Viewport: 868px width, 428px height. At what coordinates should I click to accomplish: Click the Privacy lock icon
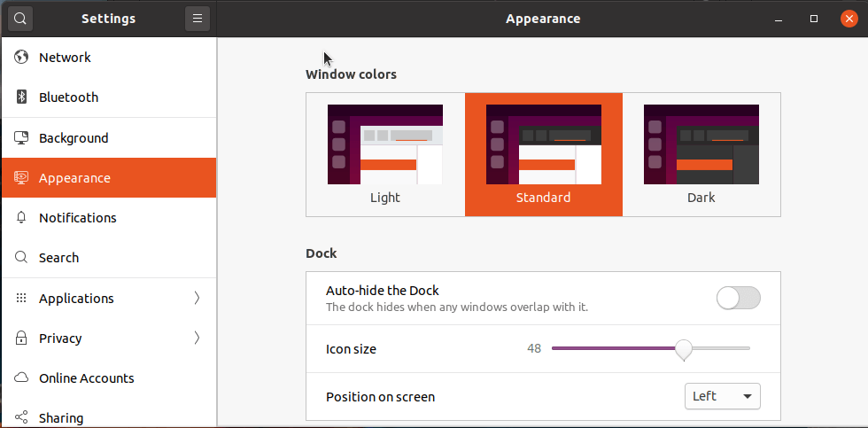[x=21, y=338]
